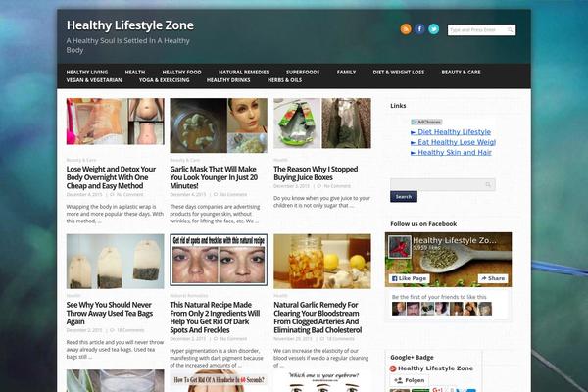This screenshot has width=588, height=392.
Task: Click the sidebar search input field
Action: (x=443, y=184)
